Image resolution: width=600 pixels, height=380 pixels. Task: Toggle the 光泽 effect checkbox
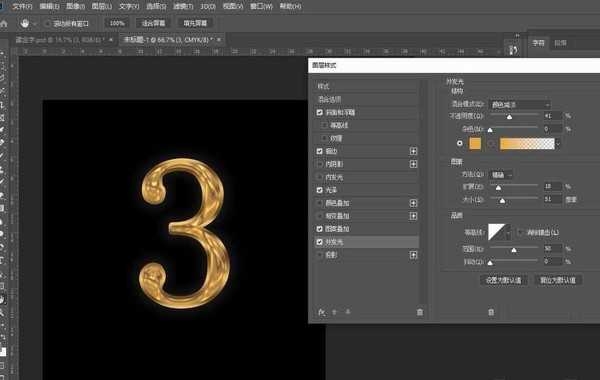pyautogui.click(x=320, y=190)
